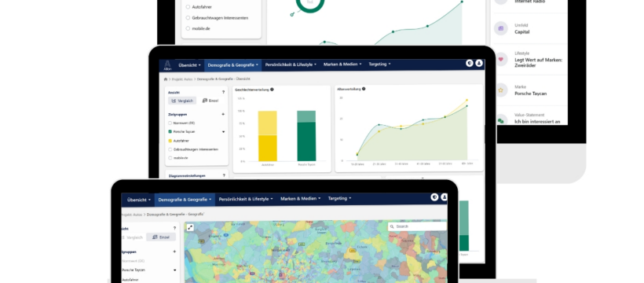Open Übersicht menu on front tablet

[138, 200]
